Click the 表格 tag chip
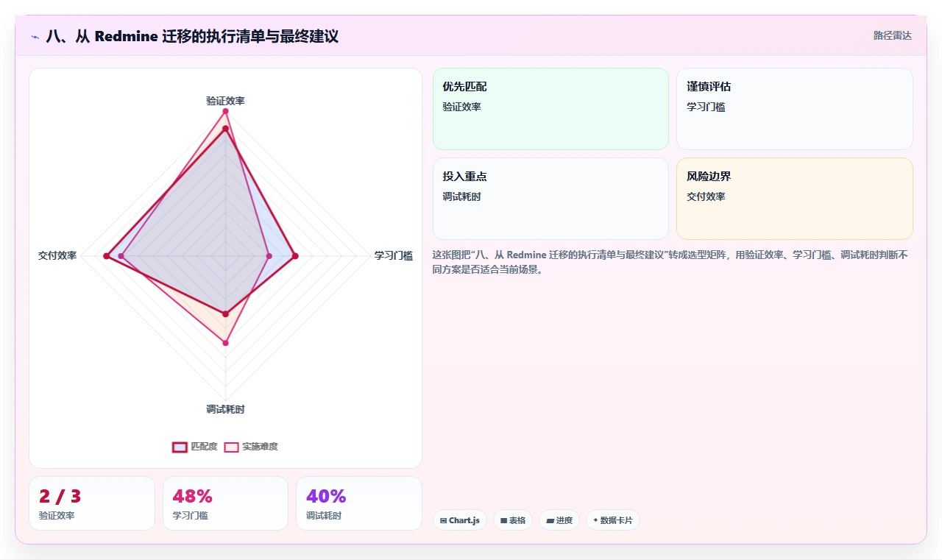 pyautogui.click(x=513, y=520)
